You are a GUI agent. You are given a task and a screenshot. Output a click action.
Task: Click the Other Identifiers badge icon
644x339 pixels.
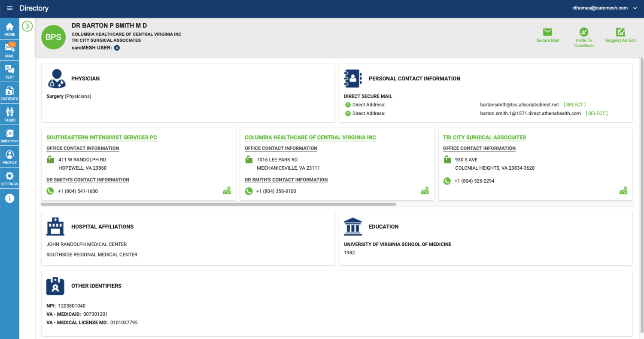coord(55,286)
